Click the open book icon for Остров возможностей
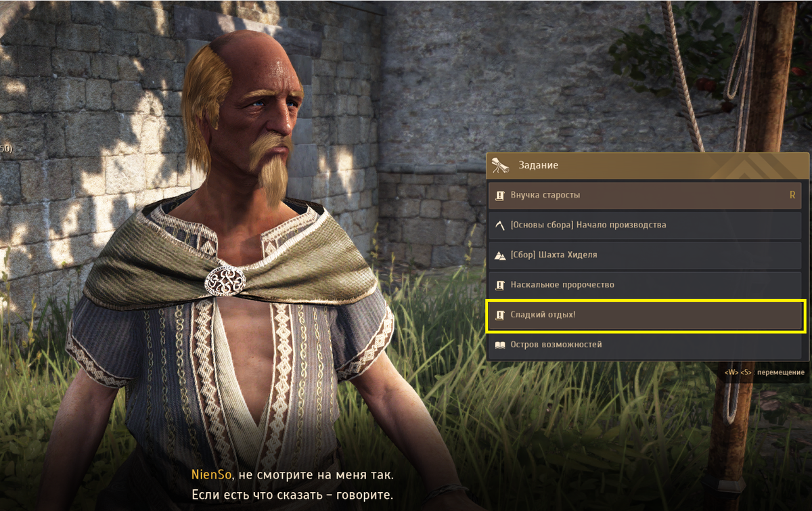The height and width of the screenshot is (511, 812). point(500,345)
